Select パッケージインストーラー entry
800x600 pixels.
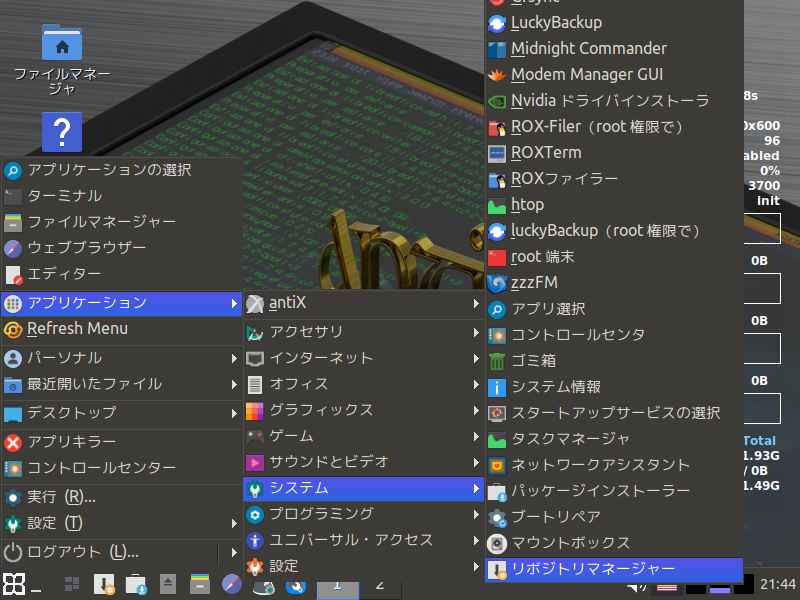point(614,491)
